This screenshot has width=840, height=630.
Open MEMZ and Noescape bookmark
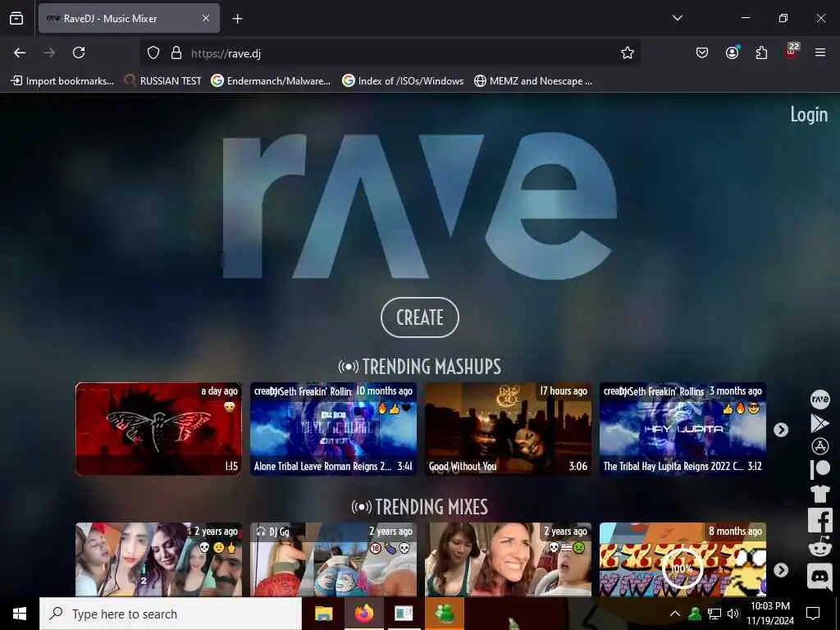(533, 81)
